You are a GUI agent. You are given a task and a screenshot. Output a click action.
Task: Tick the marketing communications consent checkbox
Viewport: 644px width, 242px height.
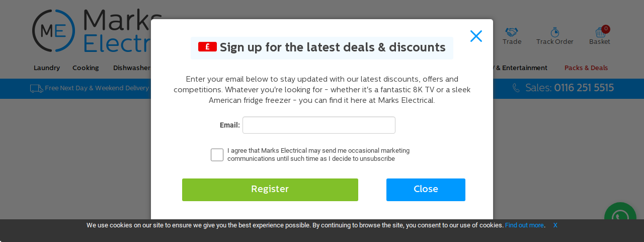tap(217, 155)
